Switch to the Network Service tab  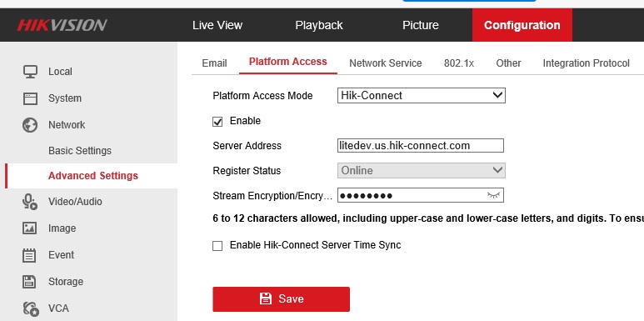pyautogui.click(x=385, y=63)
